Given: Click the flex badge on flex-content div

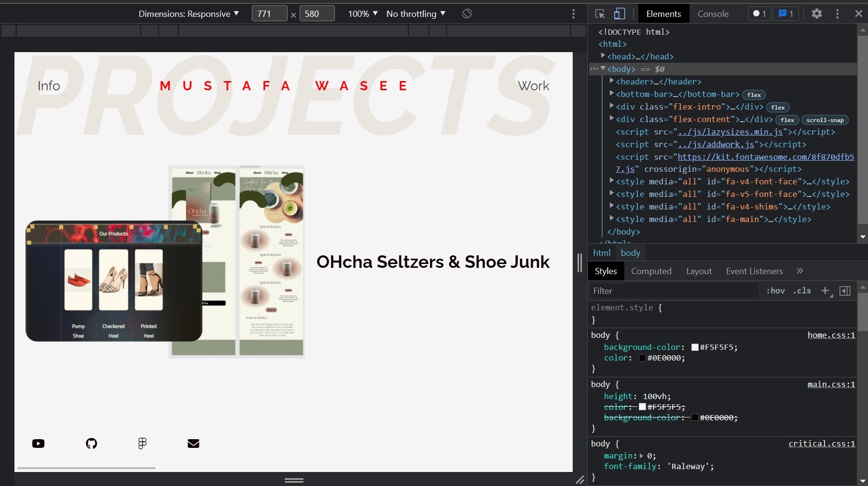Looking at the screenshot, I should click(x=787, y=120).
